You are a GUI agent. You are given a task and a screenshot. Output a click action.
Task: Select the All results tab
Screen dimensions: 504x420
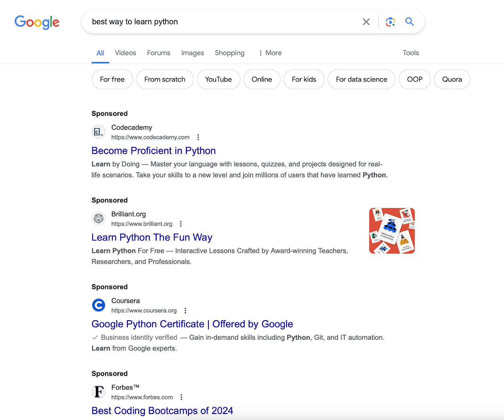[x=100, y=53]
